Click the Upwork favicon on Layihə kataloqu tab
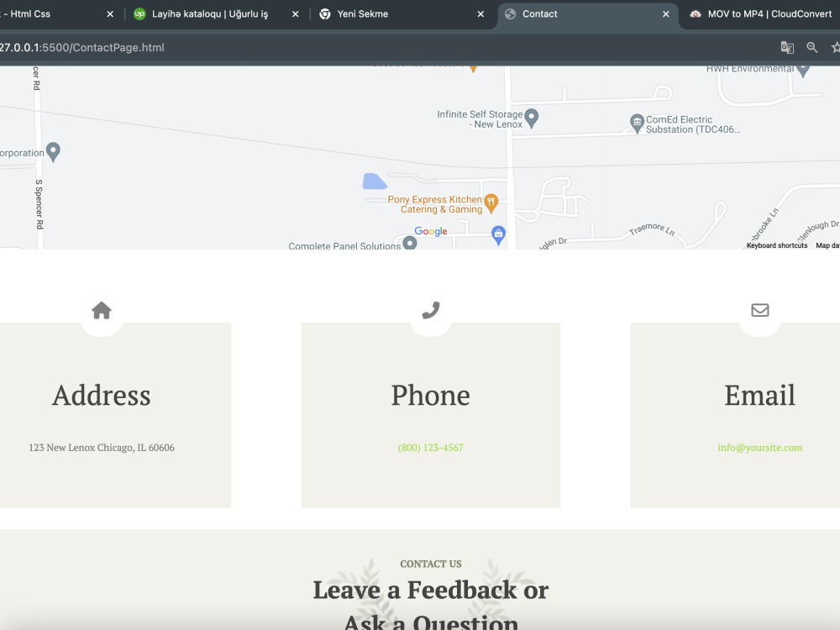The height and width of the screenshot is (630, 840). click(x=139, y=14)
